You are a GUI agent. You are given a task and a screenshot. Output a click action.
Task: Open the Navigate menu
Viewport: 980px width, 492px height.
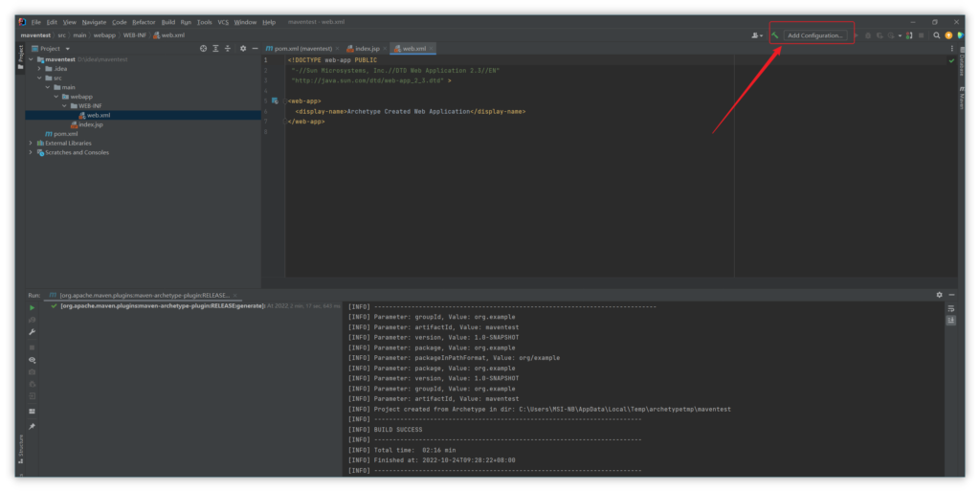[94, 23]
